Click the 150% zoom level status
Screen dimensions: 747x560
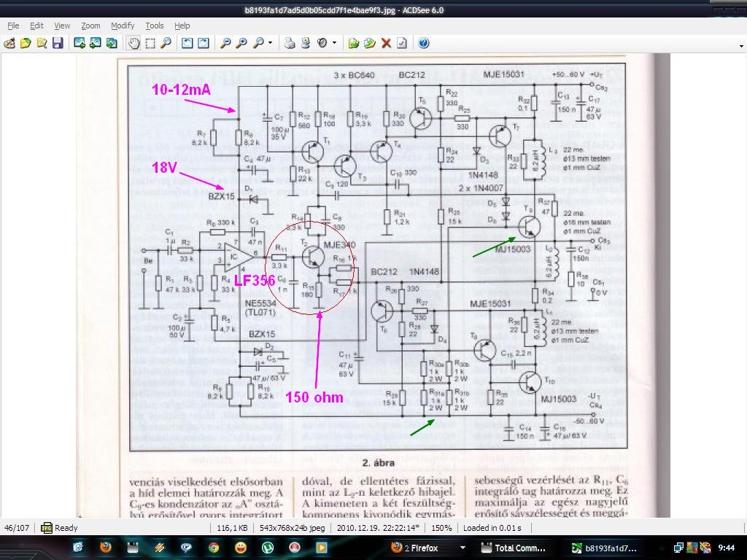pos(441,528)
